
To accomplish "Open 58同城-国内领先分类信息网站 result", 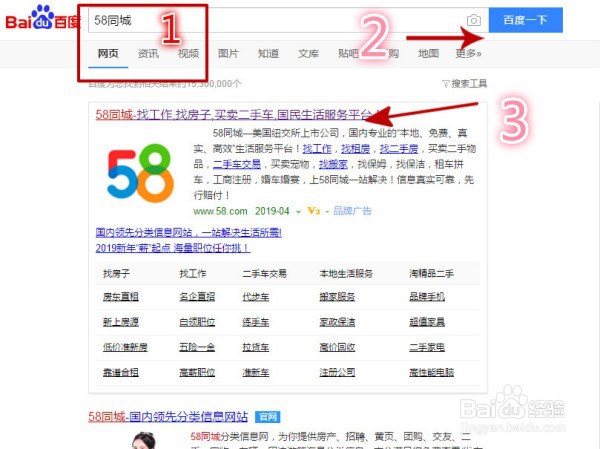I will 168,416.
